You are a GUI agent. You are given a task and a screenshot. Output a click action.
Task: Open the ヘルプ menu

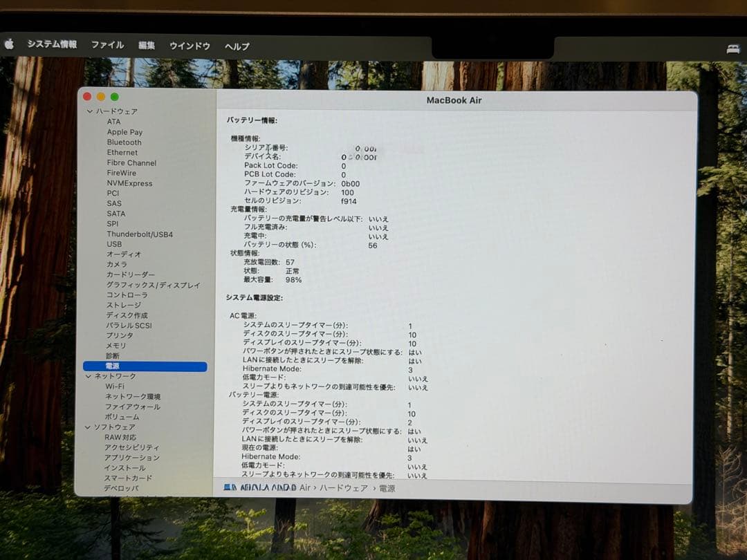coord(237,46)
